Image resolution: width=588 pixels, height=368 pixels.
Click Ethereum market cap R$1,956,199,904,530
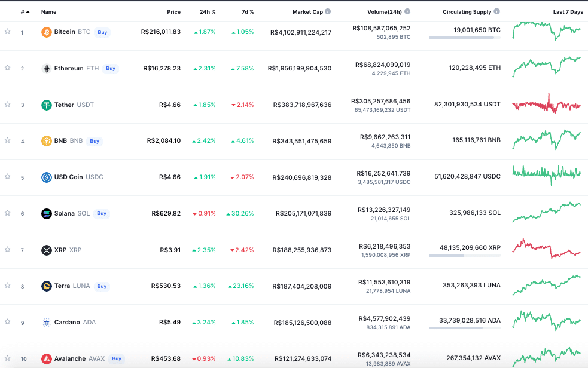(x=300, y=69)
